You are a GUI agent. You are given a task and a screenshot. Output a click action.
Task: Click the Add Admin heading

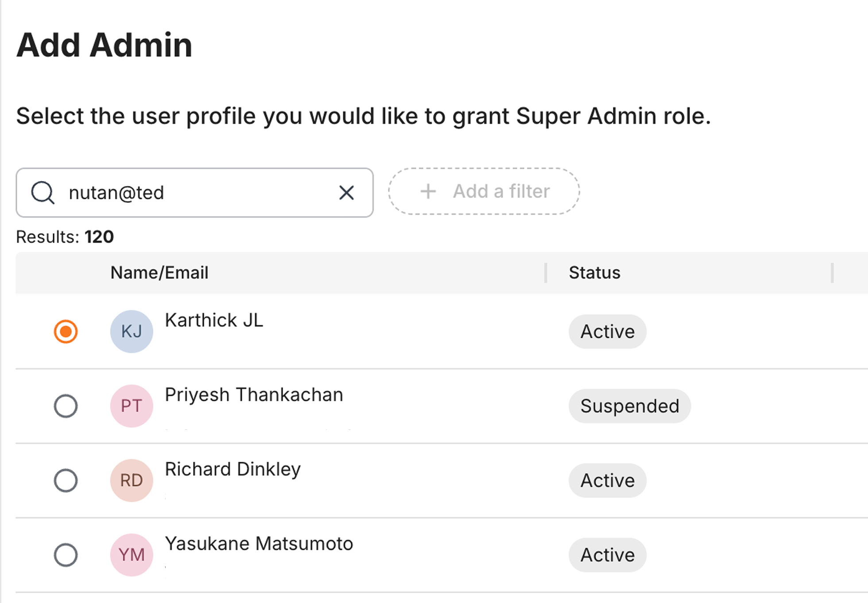[104, 45]
